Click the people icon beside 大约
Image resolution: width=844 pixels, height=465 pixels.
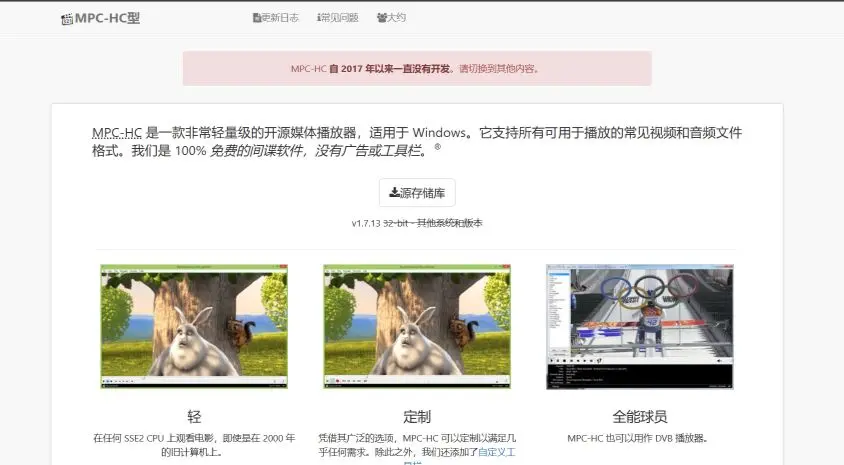click(382, 18)
